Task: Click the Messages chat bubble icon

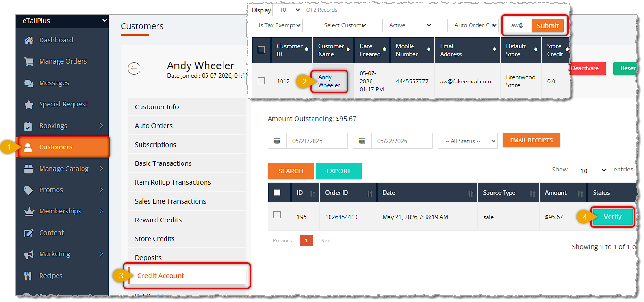Action: point(29,83)
